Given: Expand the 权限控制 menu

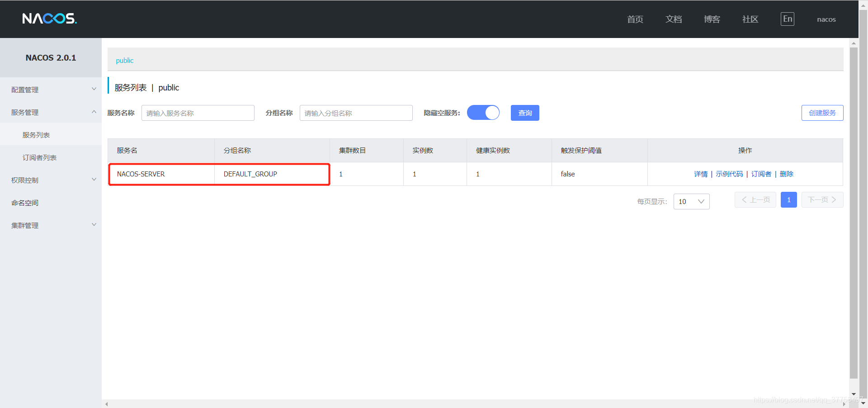Looking at the screenshot, I should 51,180.
